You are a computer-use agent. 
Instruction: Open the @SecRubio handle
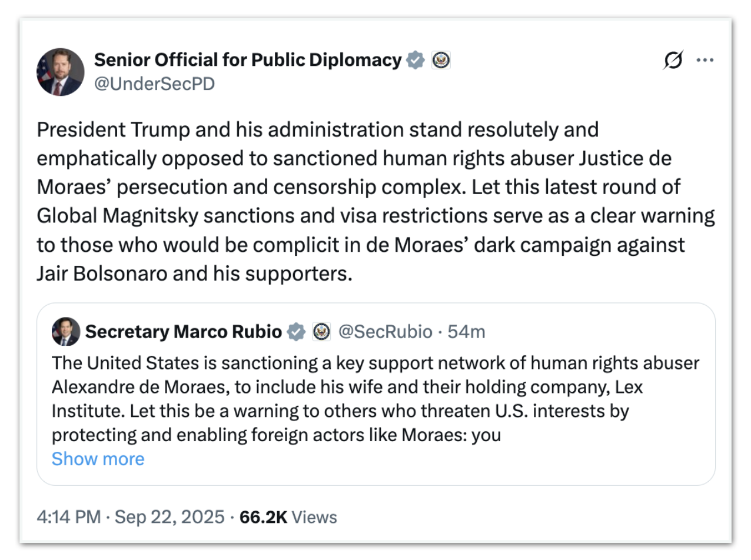[385, 332]
